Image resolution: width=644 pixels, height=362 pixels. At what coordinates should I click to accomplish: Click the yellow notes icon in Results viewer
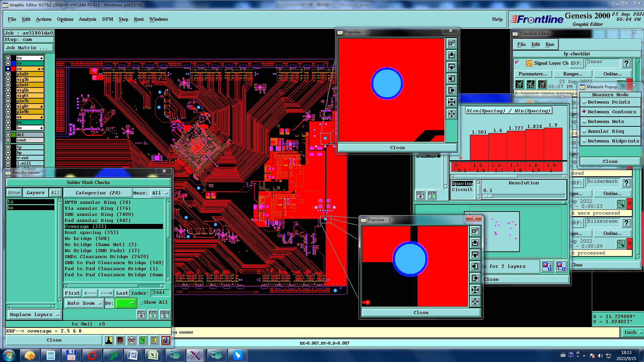point(154,340)
